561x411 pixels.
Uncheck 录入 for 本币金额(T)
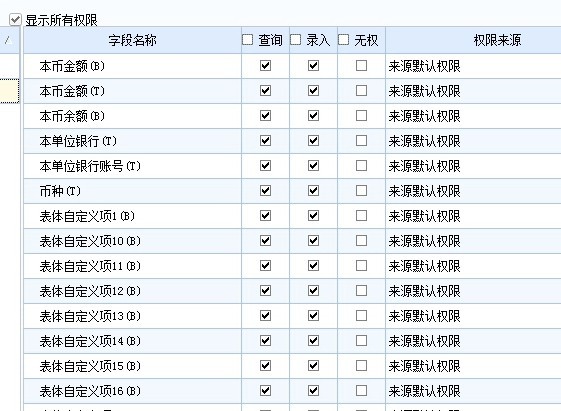[313, 91]
